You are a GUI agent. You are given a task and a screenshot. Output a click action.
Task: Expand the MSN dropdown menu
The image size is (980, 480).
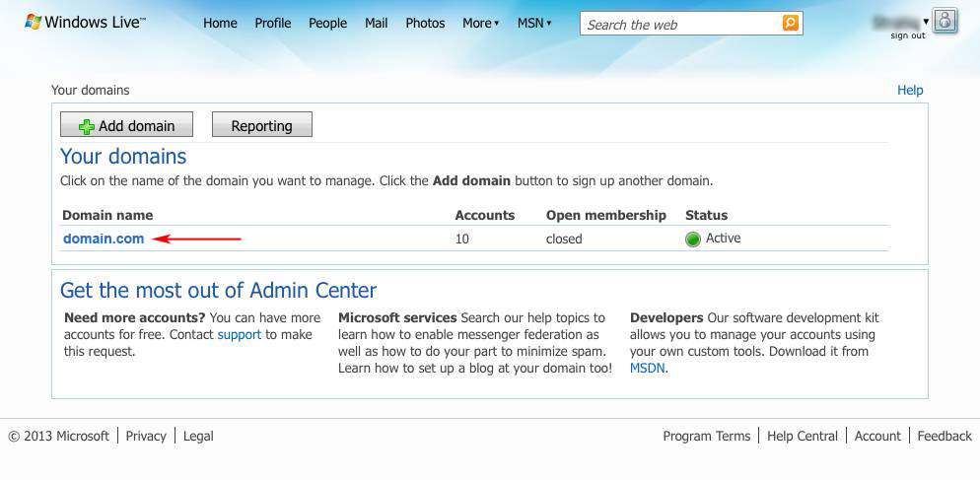pyautogui.click(x=534, y=23)
